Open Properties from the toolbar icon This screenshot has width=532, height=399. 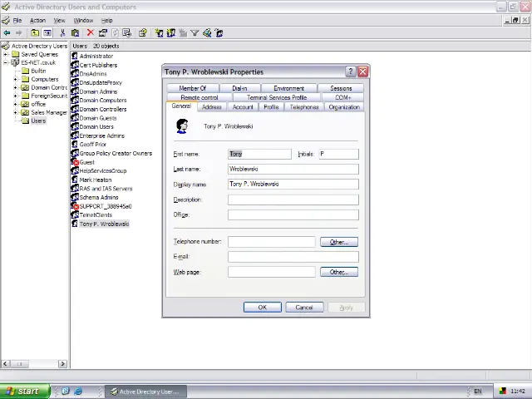pyautogui.click(x=103, y=33)
